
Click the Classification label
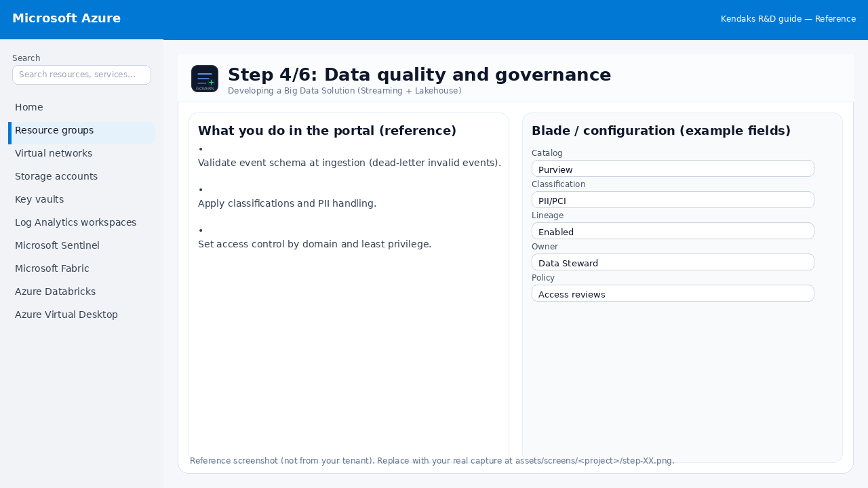[558, 184]
